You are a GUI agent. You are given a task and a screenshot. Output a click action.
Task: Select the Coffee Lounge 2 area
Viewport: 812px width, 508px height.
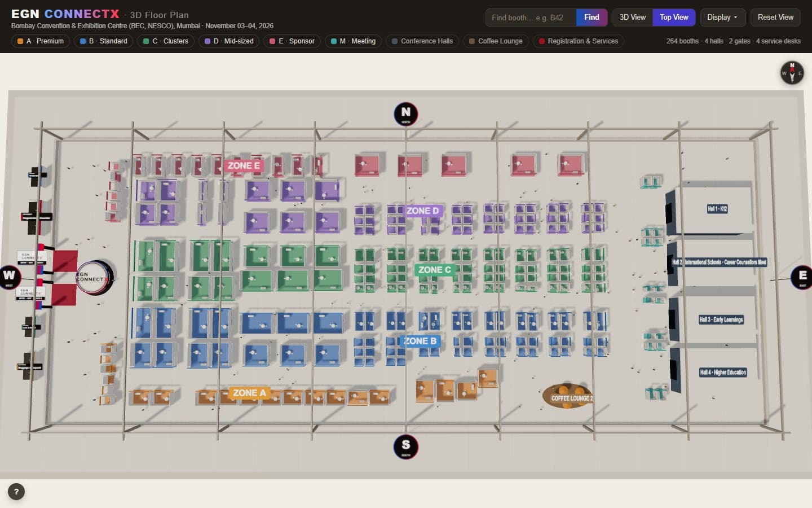(x=569, y=396)
